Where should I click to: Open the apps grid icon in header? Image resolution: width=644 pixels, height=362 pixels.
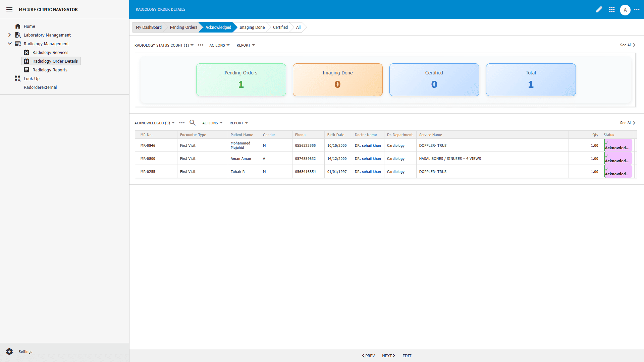point(612,9)
